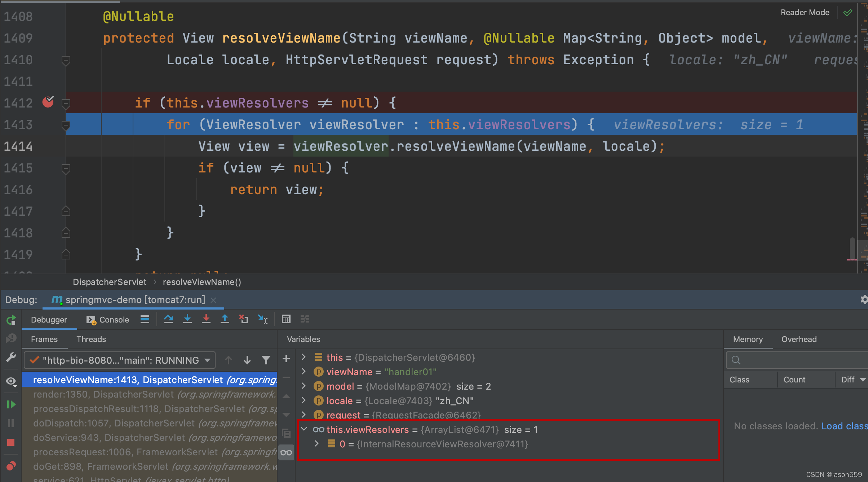Image resolution: width=868 pixels, height=482 pixels.
Task: Click next frame down arrow
Action: (247, 360)
